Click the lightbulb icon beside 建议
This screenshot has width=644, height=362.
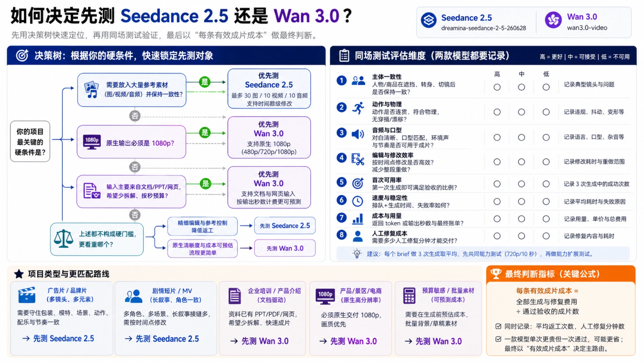tap(357, 254)
